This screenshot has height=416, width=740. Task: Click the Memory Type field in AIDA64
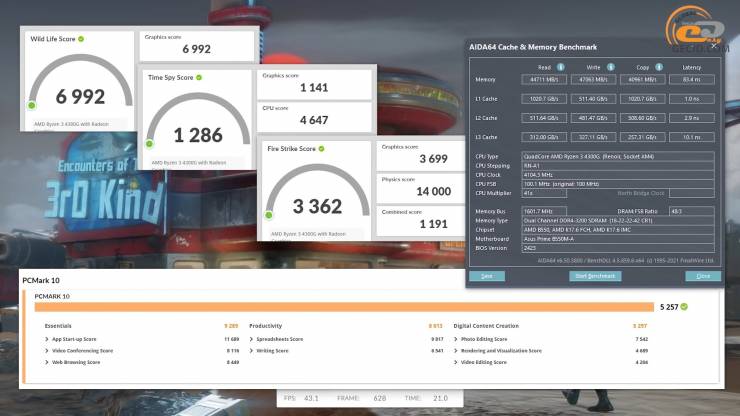tap(618, 221)
